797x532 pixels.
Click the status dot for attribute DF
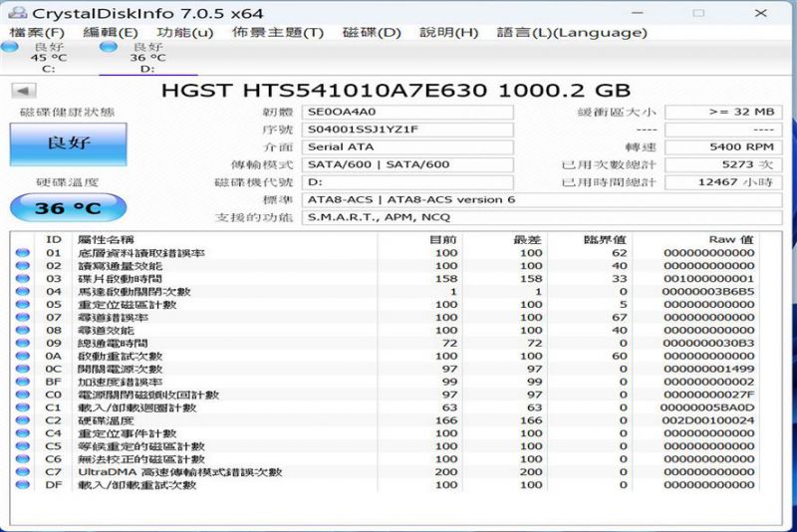point(22,485)
